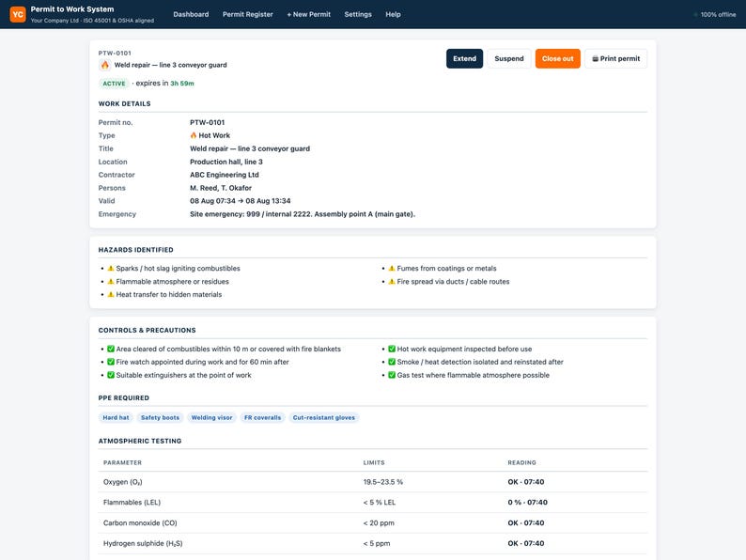Viewport: 746px width, 560px height.
Task: Toggle the Fire watch appointed check
Action: 111,362
